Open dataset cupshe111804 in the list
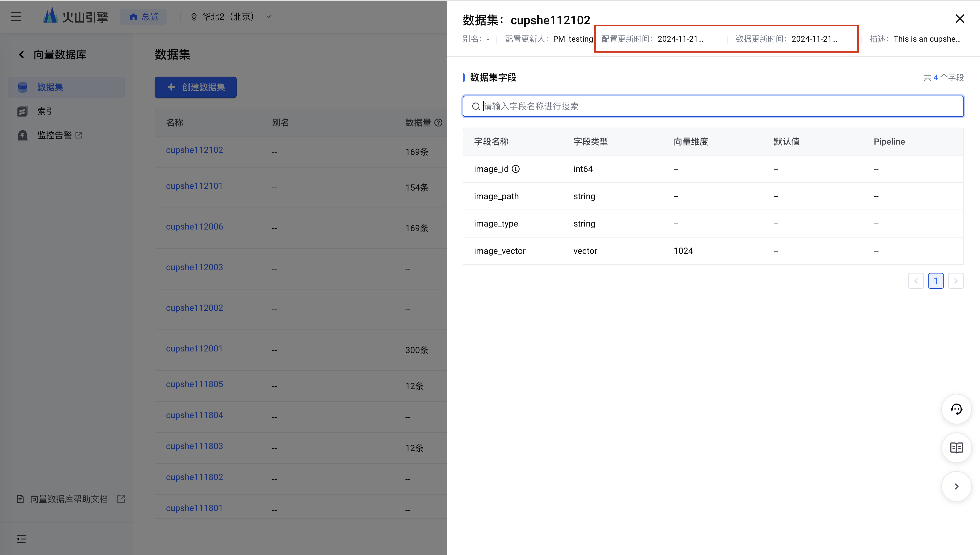The width and height of the screenshot is (980, 555). (194, 415)
